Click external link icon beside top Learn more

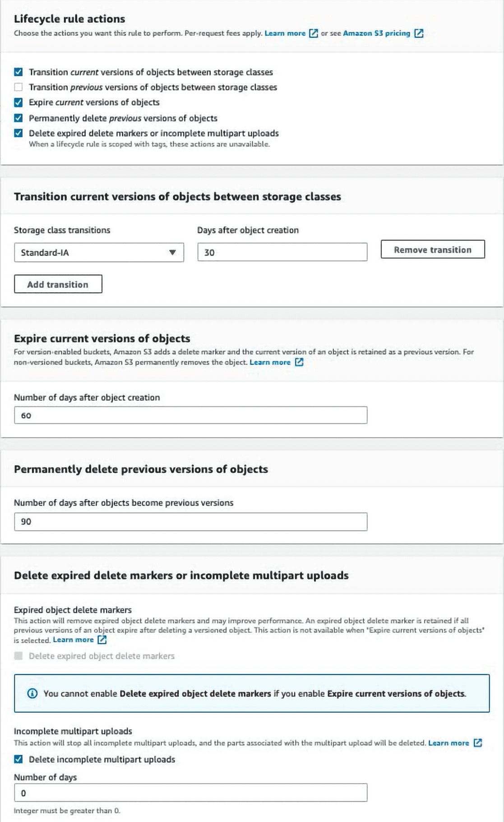(314, 33)
